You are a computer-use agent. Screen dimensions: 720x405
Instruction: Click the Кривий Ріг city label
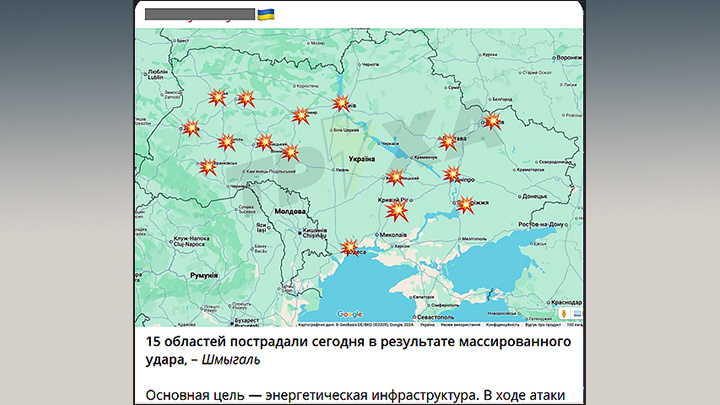click(x=393, y=200)
